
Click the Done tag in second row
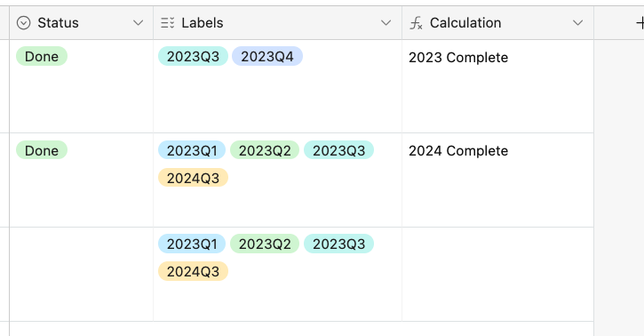pyautogui.click(x=42, y=150)
